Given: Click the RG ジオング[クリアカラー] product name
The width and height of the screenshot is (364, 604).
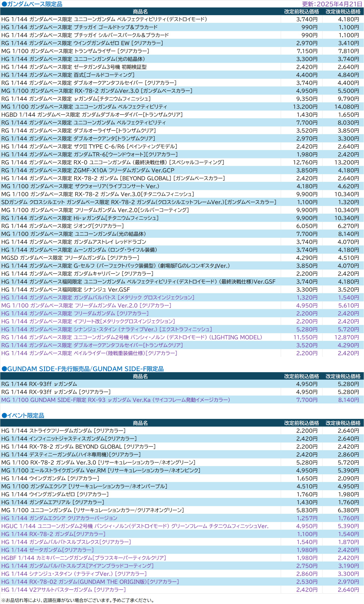Looking at the screenshot, I should 63,226.
